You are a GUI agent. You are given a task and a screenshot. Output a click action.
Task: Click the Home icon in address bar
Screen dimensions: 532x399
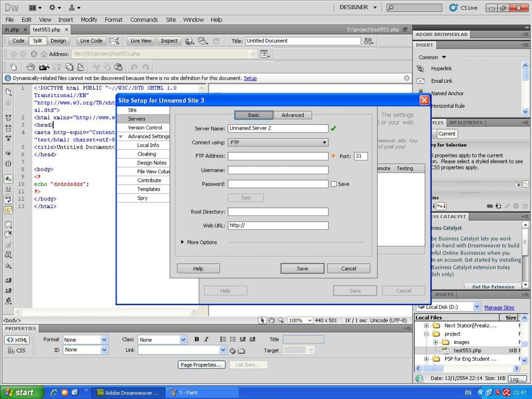point(44,54)
